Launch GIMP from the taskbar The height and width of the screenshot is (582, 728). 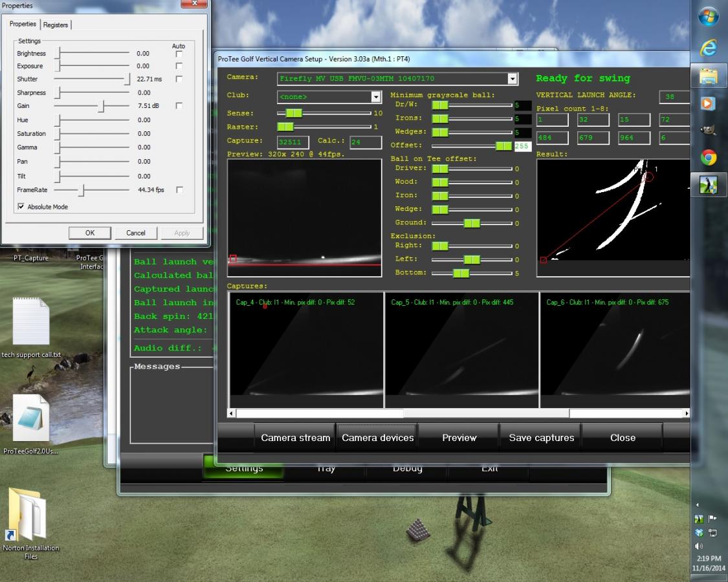click(x=709, y=131)
